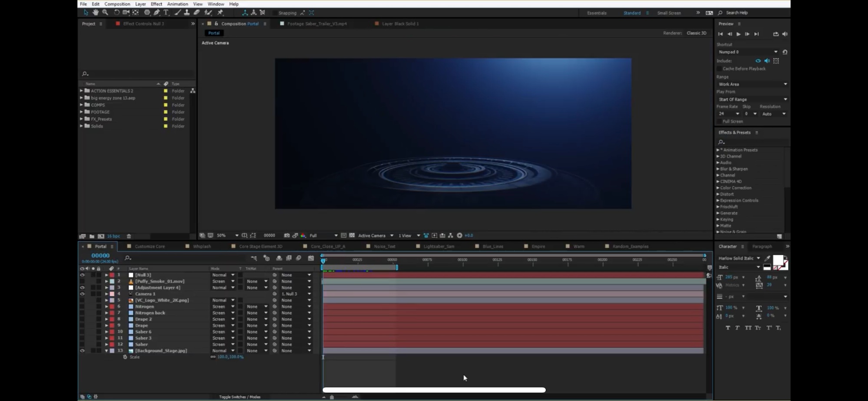Click the 16 bpc color depth button

(x=113, y=236)
